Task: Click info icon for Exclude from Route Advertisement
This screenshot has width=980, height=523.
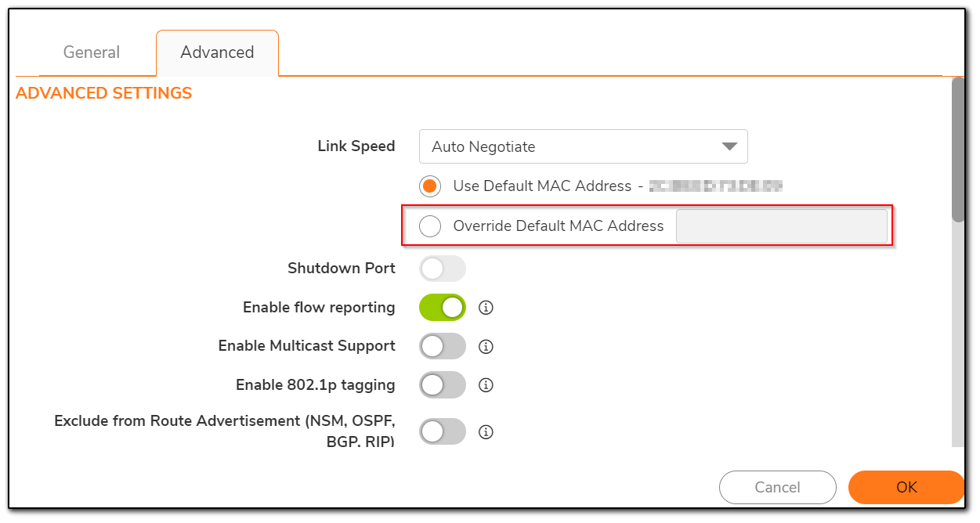Action: coord(486,432)
